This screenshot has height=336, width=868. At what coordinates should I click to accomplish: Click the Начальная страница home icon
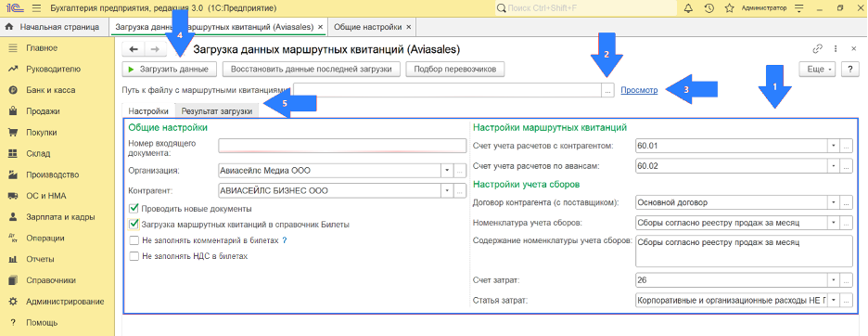coord(9,27)
